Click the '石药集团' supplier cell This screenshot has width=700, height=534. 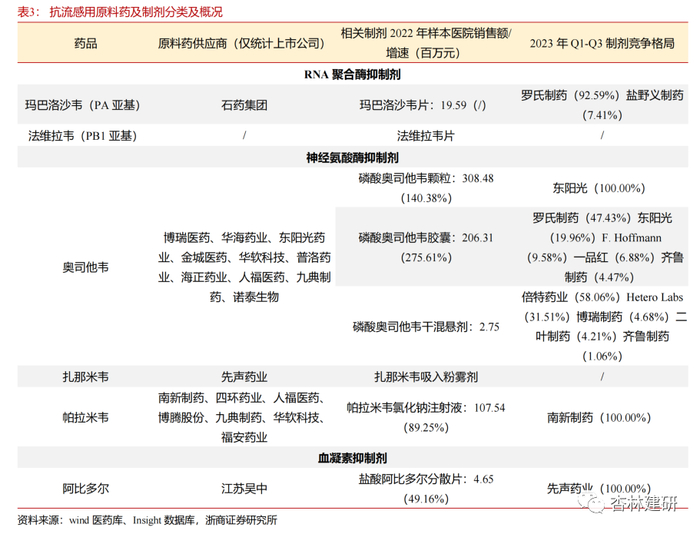244,105
